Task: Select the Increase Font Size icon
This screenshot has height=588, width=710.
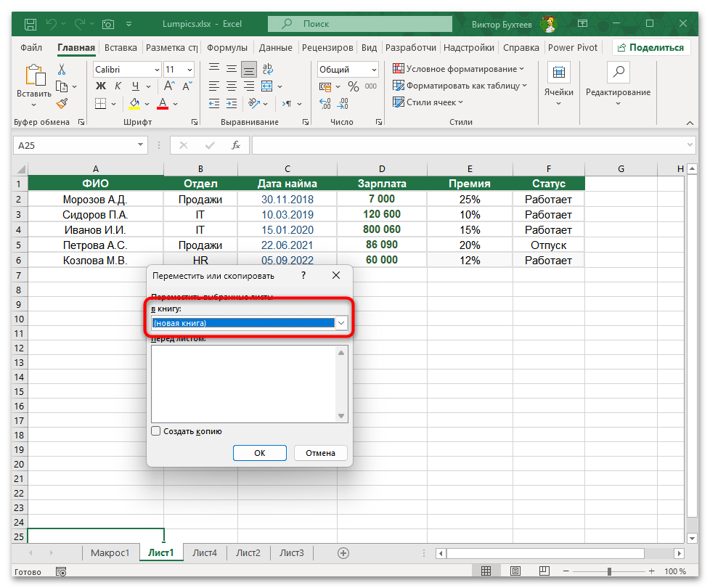Action: (x=168, y=86)
